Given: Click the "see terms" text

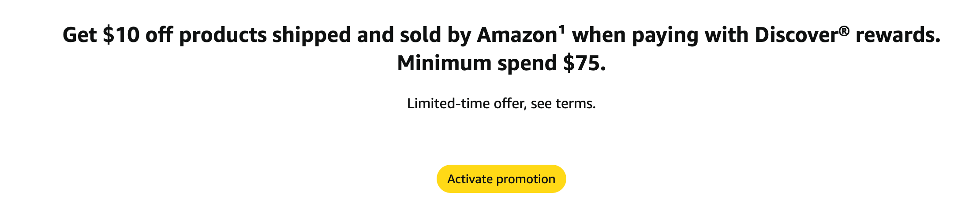Looking at the screenshot, I should [x=563, y=103].
